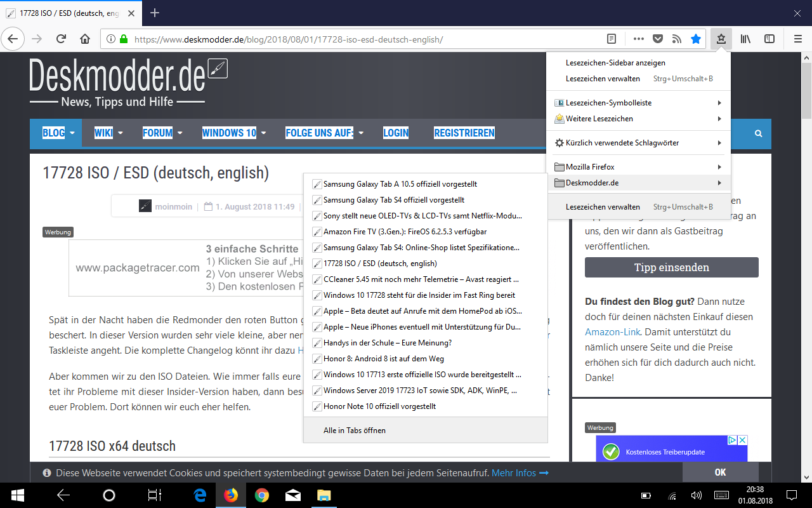Image resolution: width=812 pixels, height=508 pixels.
Task: Click the site search magnifier icon
Action: pyautogui.click(x=758, y=133)
